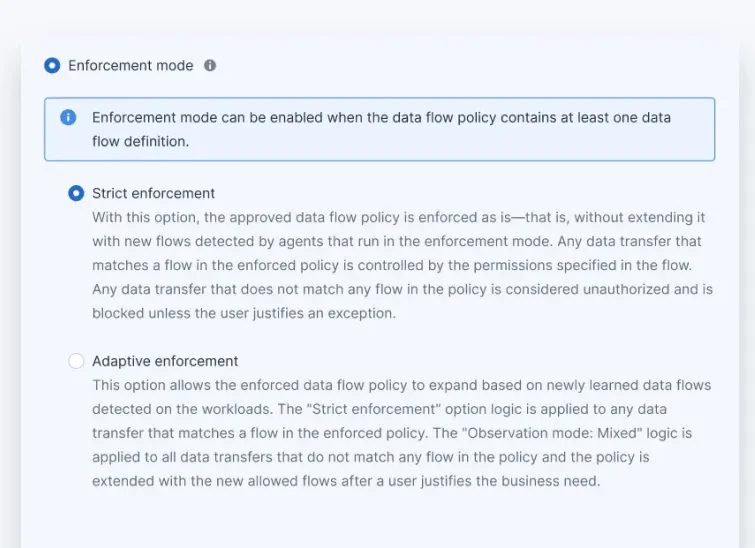The image size is (755, 548).
Task: Click the line beginning "matches a flow in the enforced policy"
Action: point(392,265)
